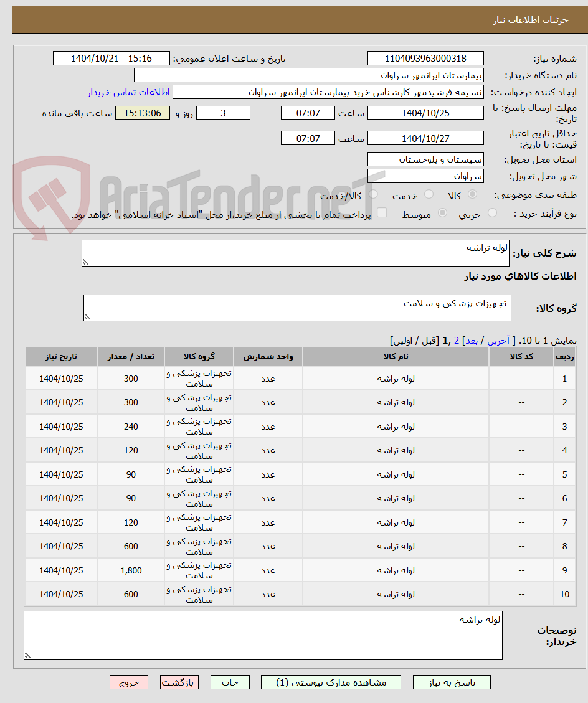
Task: Go to page 2 of items
Action: point(457,341)
